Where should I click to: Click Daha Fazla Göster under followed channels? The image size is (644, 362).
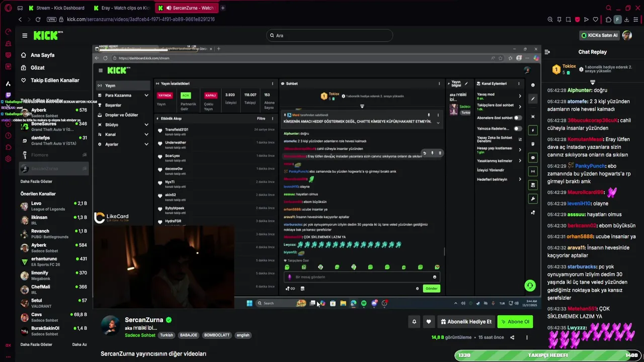pos(36,182)
